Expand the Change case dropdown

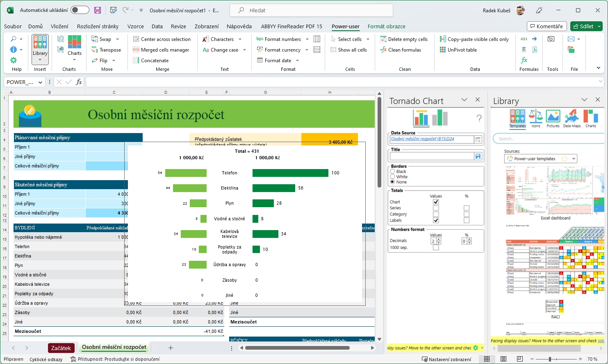coord(245,50)
